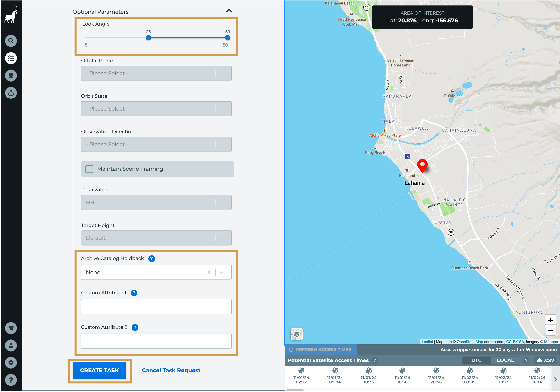The width and height of the screenshot is (560, 392).
Task: Switch access times to LOCAL
Action: tap(505, 360)
